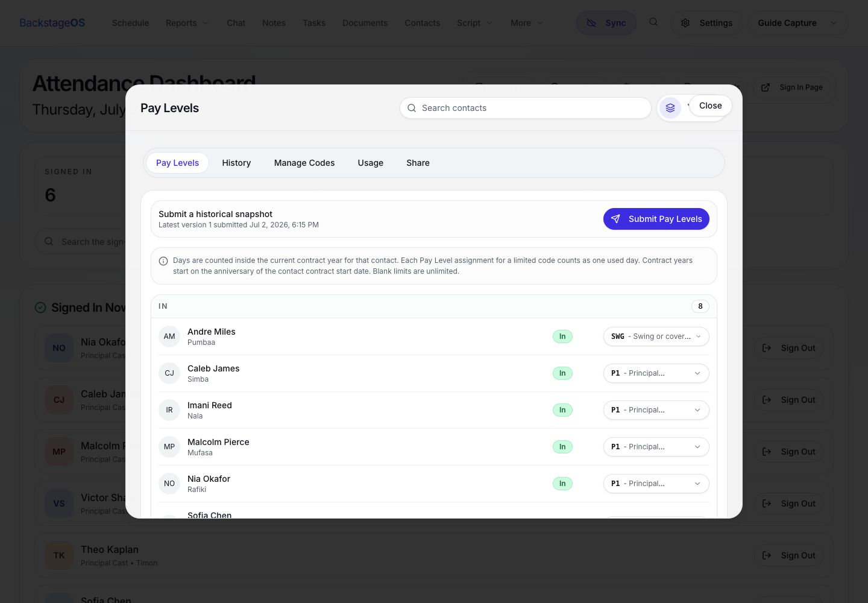Open Imani Reed P1 pay level dropdown
This screenshot has height=603, width=868.
[x=656, y=410]
